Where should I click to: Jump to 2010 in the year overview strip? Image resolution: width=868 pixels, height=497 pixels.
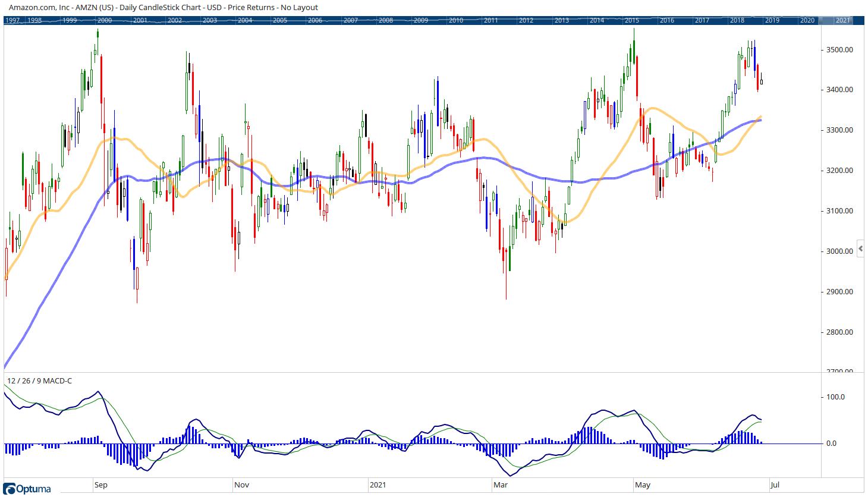click(x=456, y=20)
